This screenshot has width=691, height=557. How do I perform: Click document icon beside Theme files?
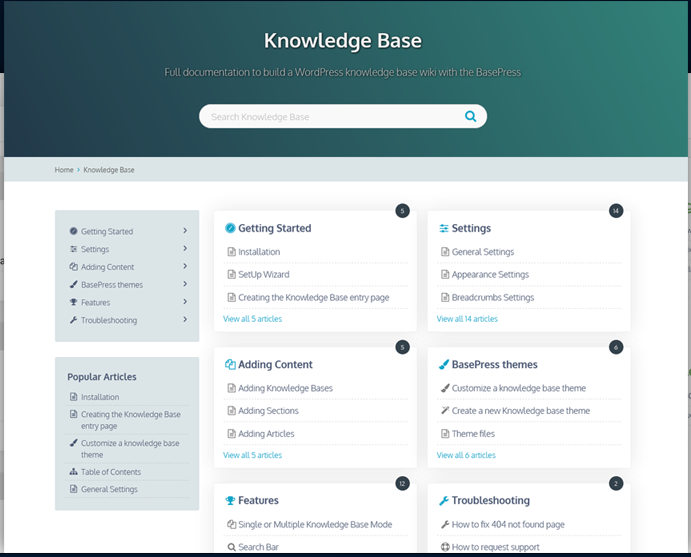(x=445, y=434)
